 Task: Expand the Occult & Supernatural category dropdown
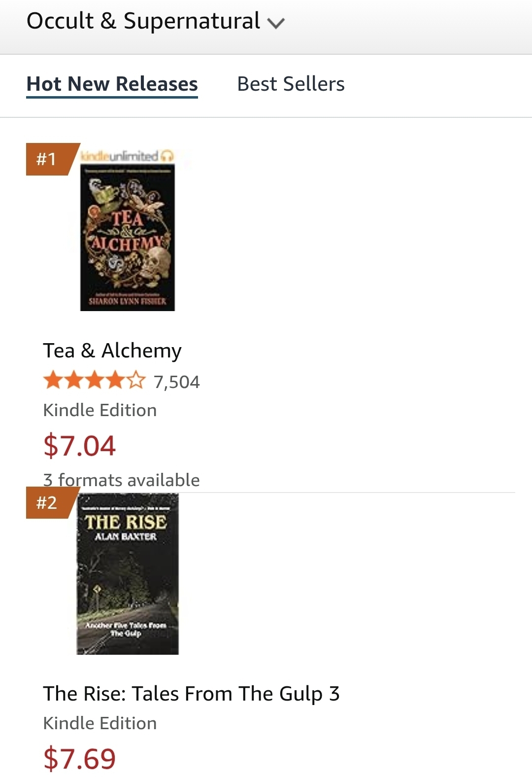pyautogui.click(x=155, y=22)
